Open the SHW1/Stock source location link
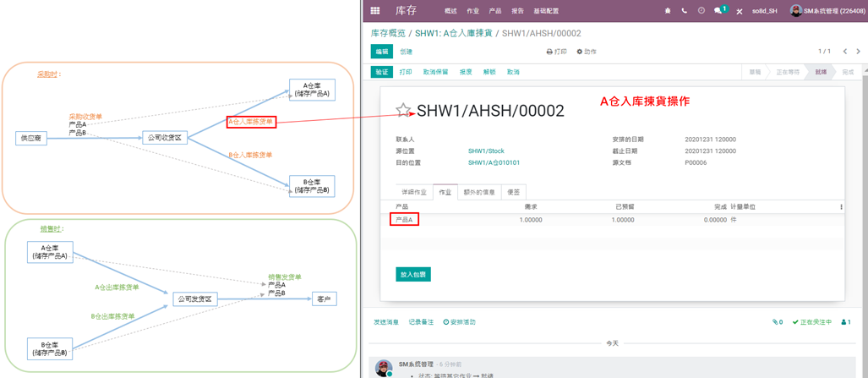 click(486, 151)
